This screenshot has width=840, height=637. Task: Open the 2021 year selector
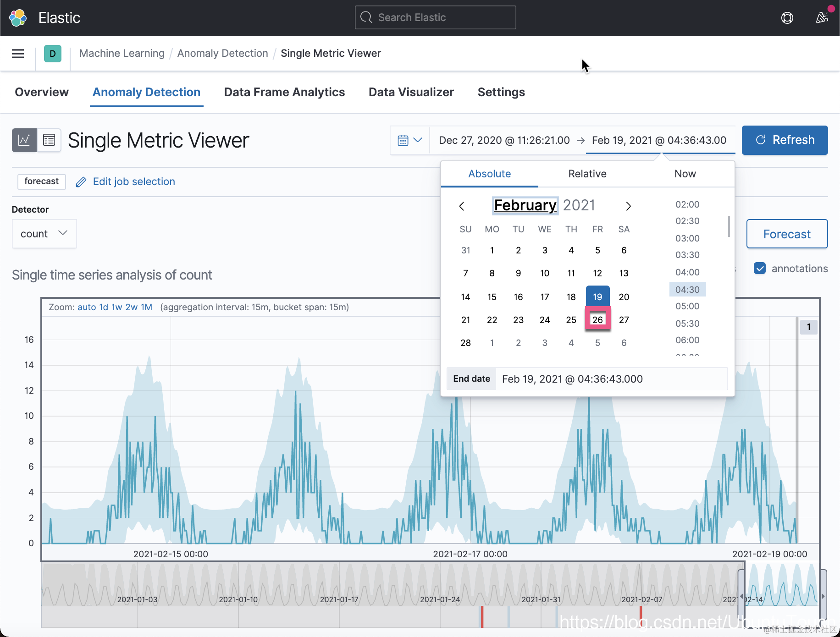[x=579, y=205]
